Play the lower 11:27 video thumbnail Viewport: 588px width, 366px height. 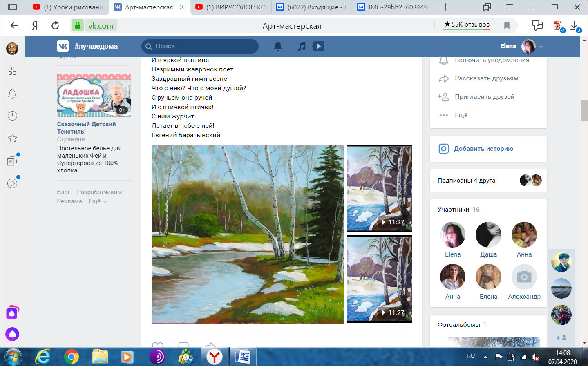(379, 279)
